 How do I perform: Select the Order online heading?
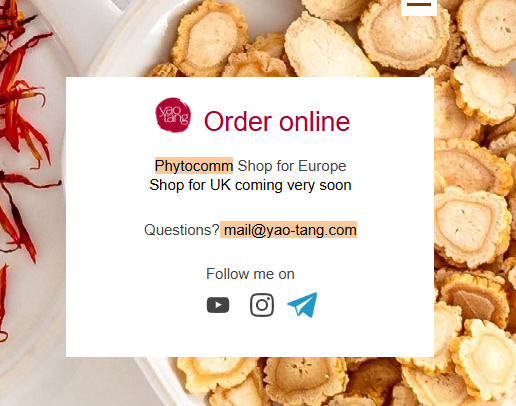[x=277, y=121]
